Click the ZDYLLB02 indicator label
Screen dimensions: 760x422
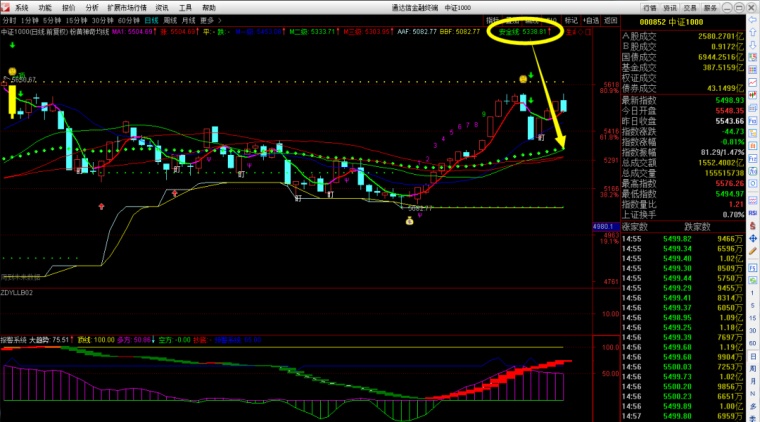coord(18,292)
